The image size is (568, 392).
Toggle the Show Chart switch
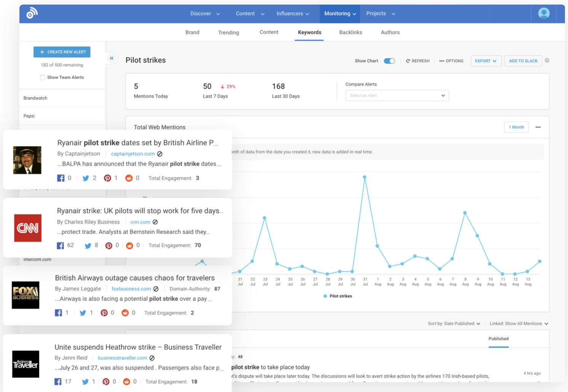coord(389,61)
